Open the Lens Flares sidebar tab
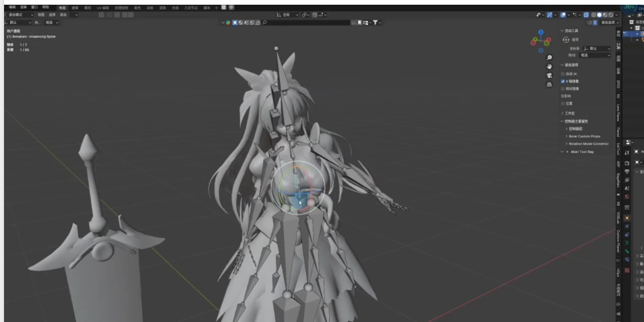Screen dimensions: 644x322 coord(618,112)
